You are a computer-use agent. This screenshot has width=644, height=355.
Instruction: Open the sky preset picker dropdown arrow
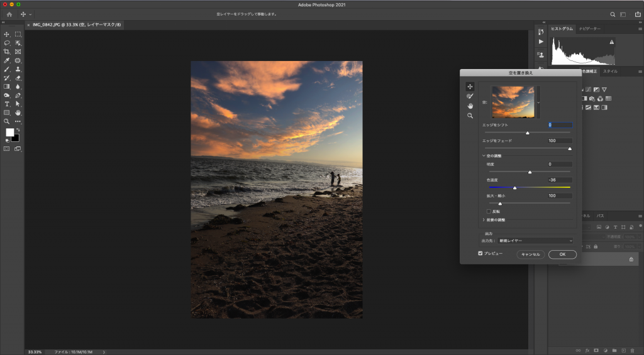(539, 102)
